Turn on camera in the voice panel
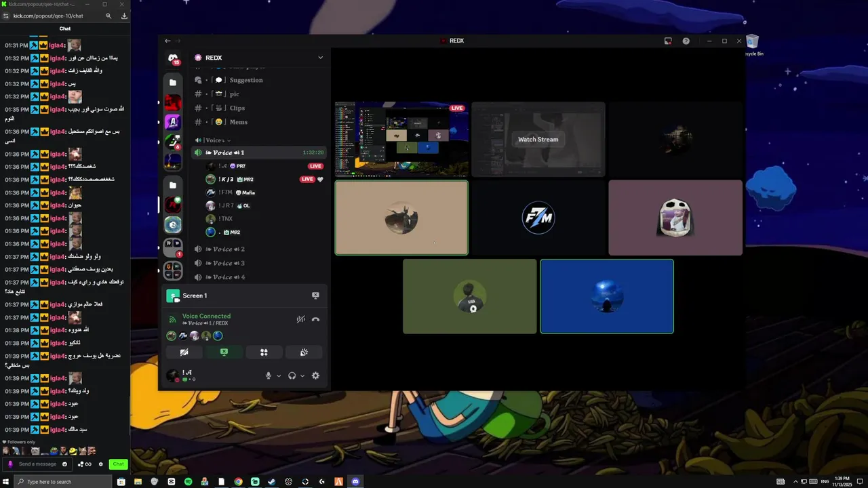 click(x=184, y=352)
